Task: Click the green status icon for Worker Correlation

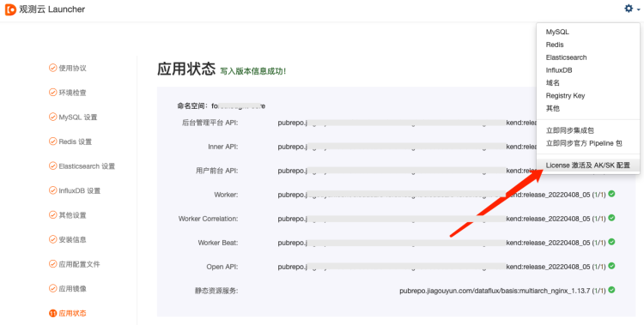Action: 611,218
